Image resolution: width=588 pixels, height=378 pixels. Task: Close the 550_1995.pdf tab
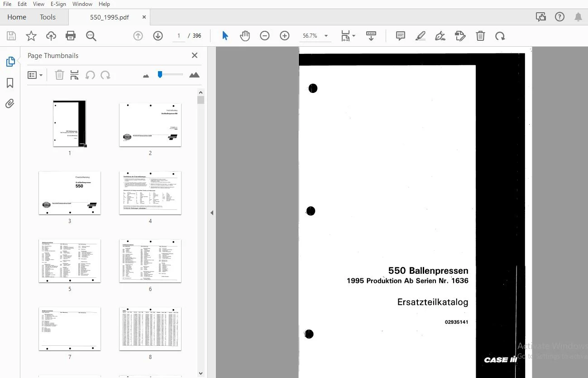tap(144, 17)
